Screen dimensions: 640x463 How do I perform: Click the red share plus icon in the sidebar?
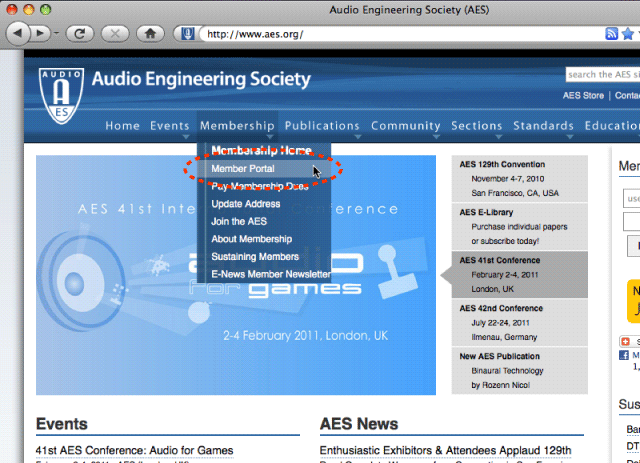(x=625, y=341)
